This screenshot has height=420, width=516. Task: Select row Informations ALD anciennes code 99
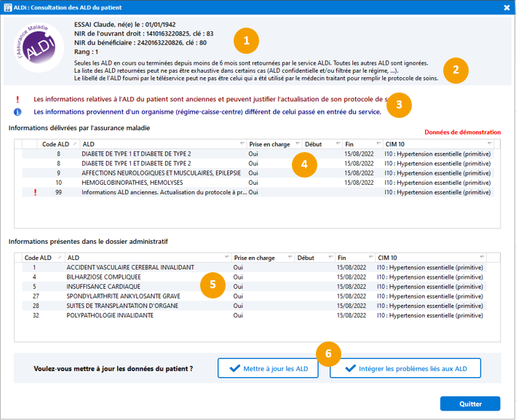click(258, 192)
